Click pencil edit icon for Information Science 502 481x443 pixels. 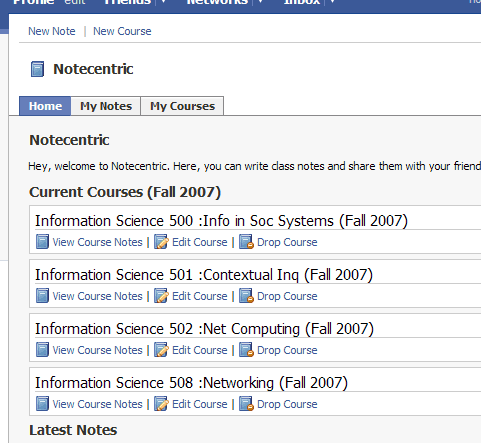pyautogui.click(x=161, y=350)
